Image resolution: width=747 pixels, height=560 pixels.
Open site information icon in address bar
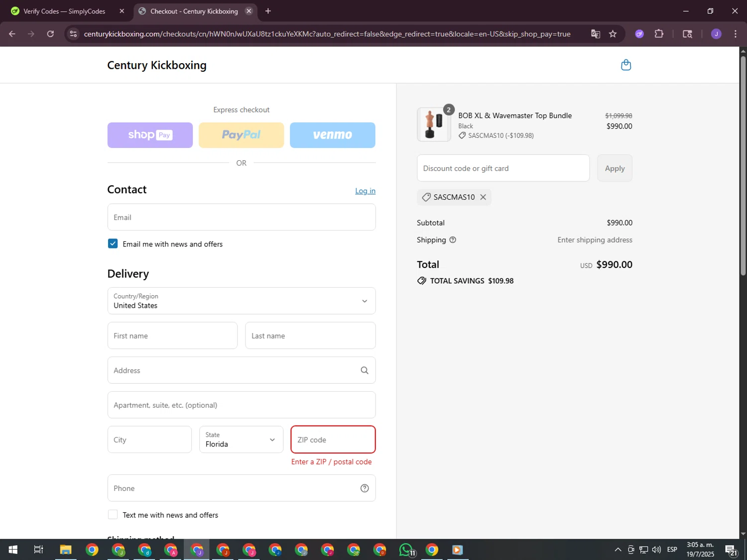pyautogui.click(x=73, y=34)
